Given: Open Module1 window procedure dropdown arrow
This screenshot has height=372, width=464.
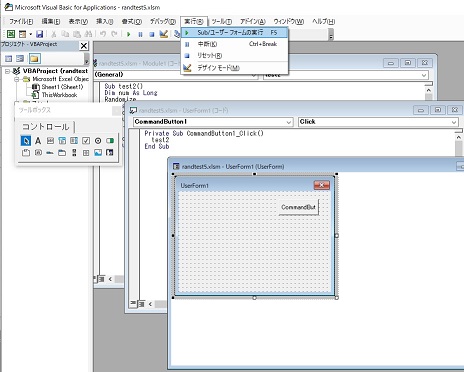Looking at the screenshot, I should click(424, 75).
